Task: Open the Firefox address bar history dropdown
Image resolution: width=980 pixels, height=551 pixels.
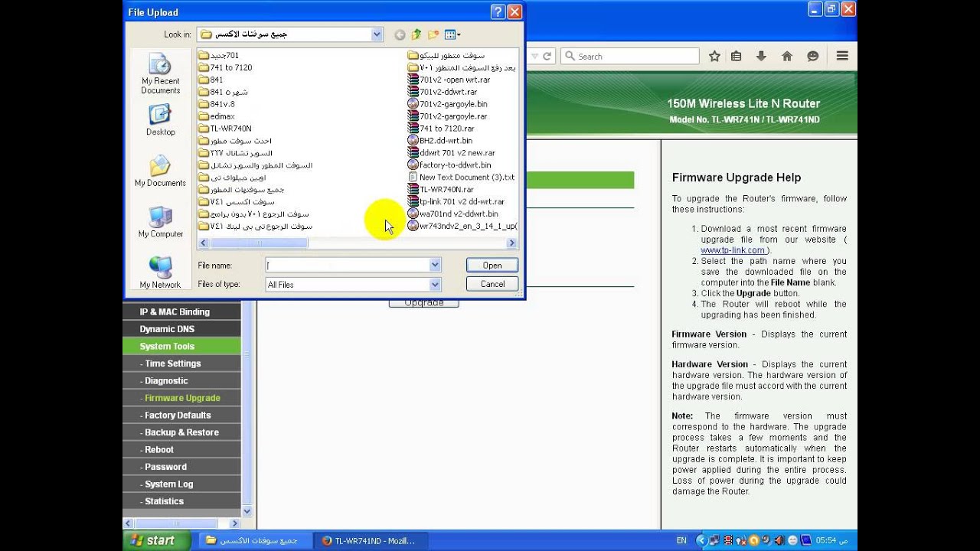Action: point(534,56)
